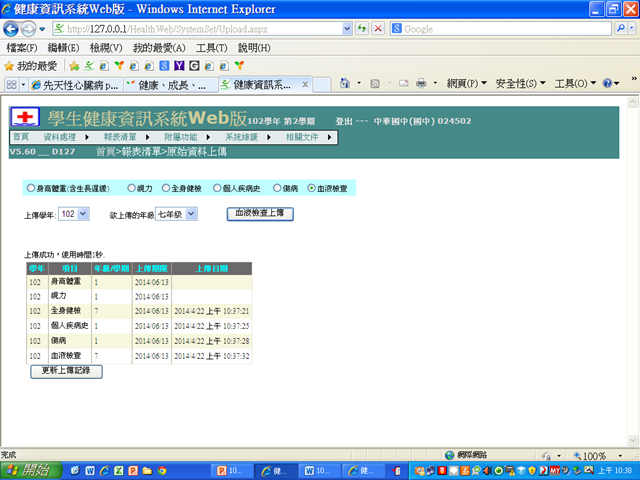Viewport: 640px width, 480px height.
Task: Open the black G favorites bar icon
Action: pyautogui.click(x=194, y=66)
